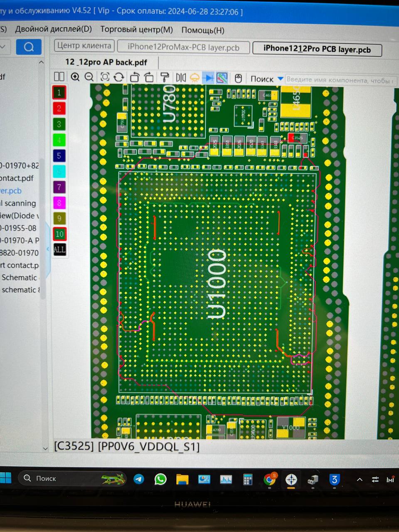Image resolution: width=399 pixels, height=532 pixels.
Task: Toggle PCB layer 5
Action: (x=59, y=155)
